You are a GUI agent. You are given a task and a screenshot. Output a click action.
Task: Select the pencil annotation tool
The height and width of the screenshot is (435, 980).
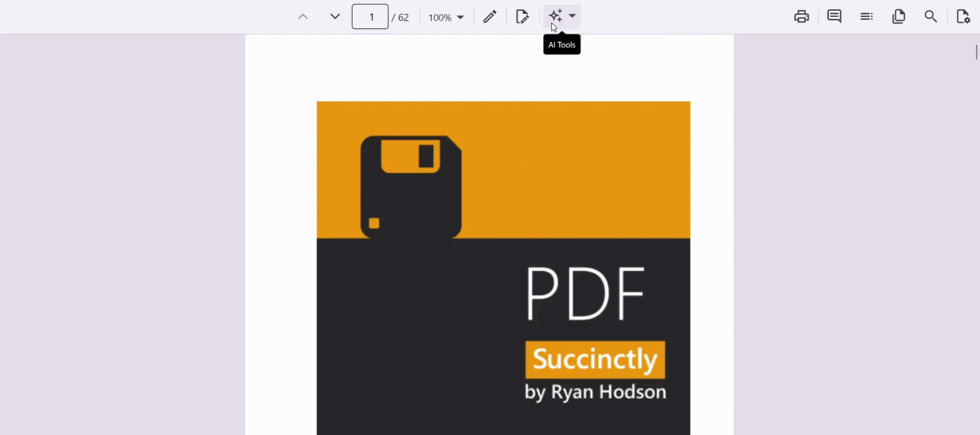490,17
